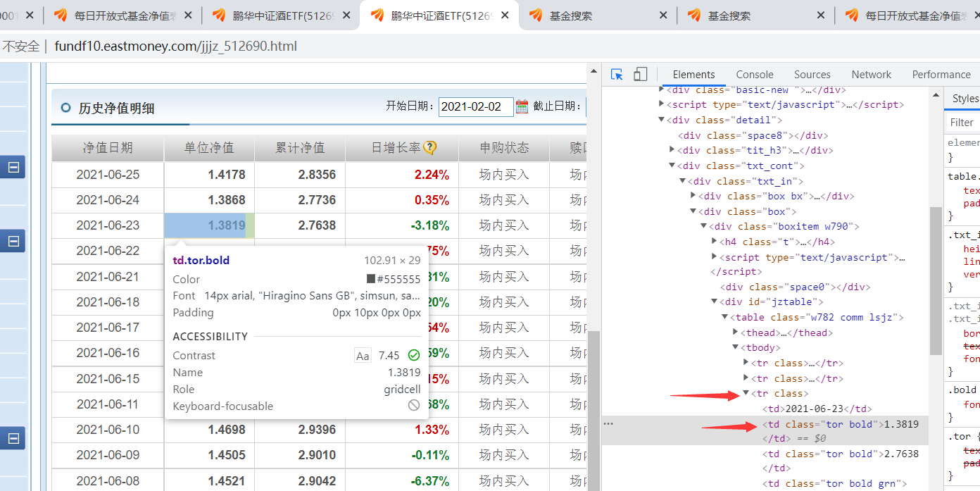The image size is (980, 491).
Task: Click the 申购状态 column header
Action: [504, 148]
